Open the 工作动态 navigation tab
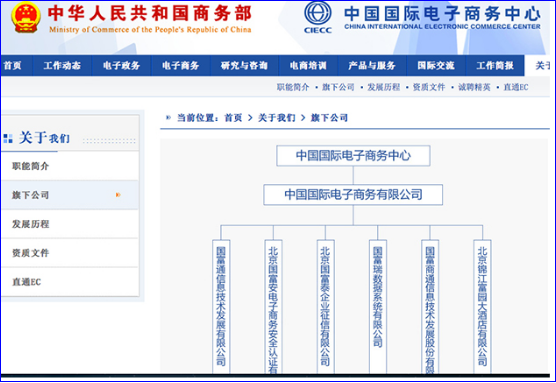This screenshot has width=556, height=383. (x=62, y=66)
